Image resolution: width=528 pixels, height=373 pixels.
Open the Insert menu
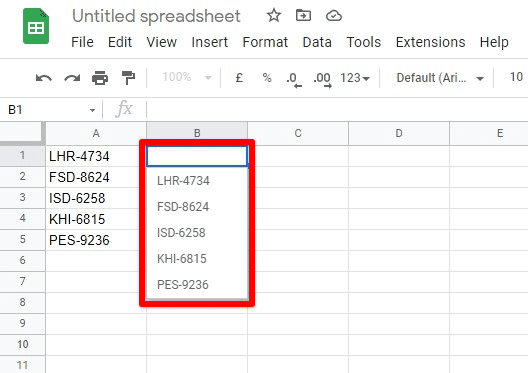click(209, 42)
